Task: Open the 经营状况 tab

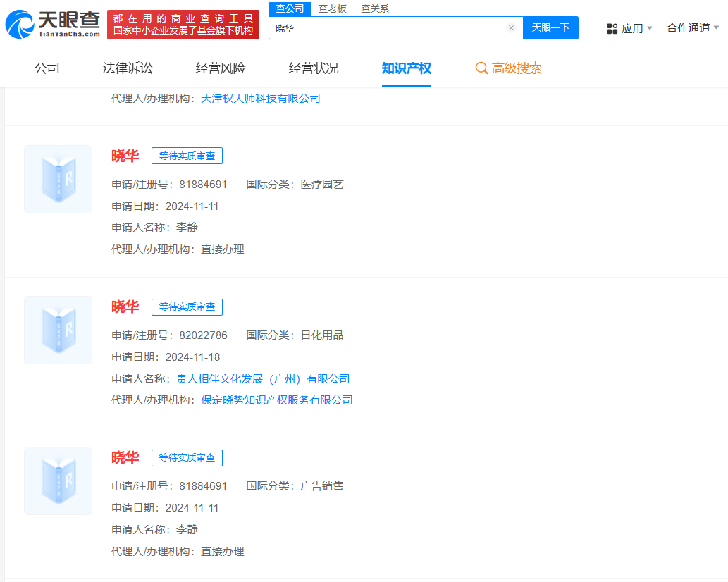Action: coord(314,68)
